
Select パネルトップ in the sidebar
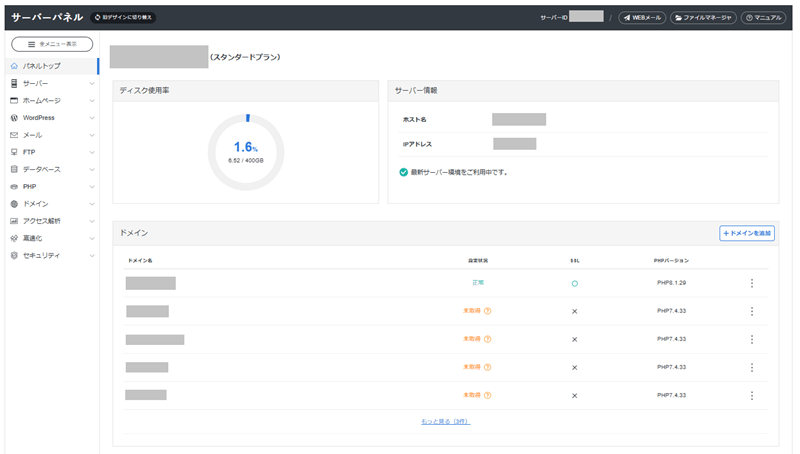point(42,66)
